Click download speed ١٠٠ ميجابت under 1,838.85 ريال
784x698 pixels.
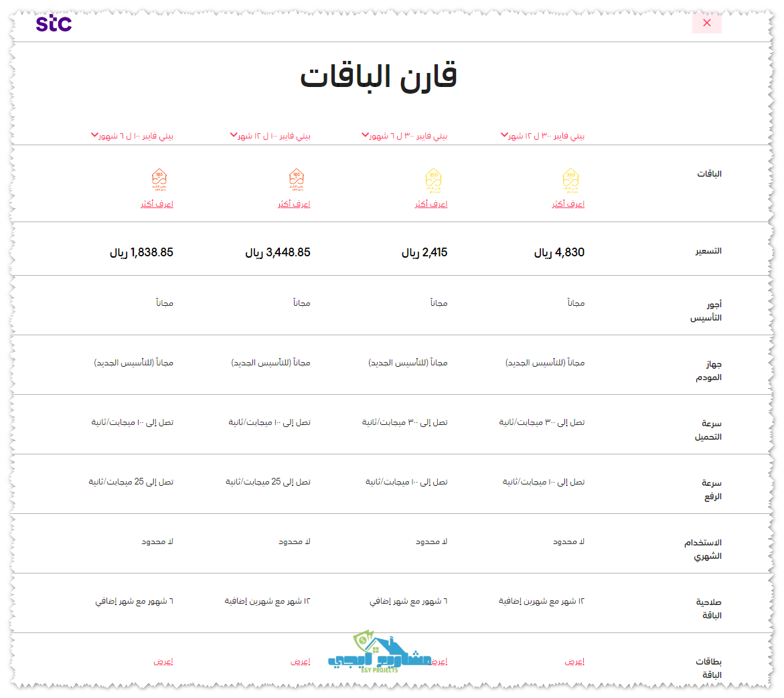132,422
